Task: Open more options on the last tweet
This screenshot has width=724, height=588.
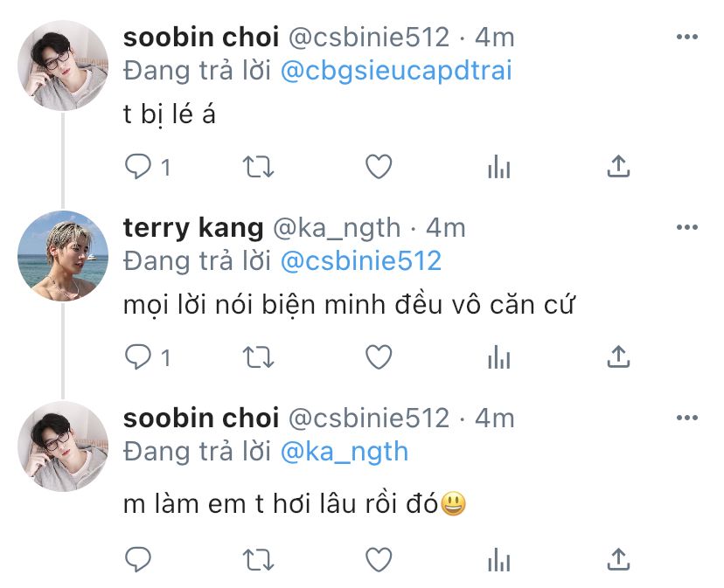Action: click(687, 418)
